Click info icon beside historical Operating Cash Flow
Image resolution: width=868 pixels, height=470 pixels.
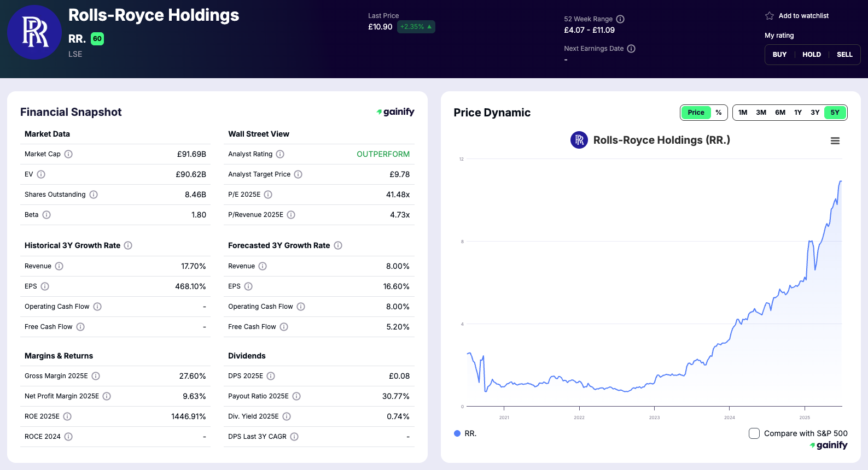[97, 307]
